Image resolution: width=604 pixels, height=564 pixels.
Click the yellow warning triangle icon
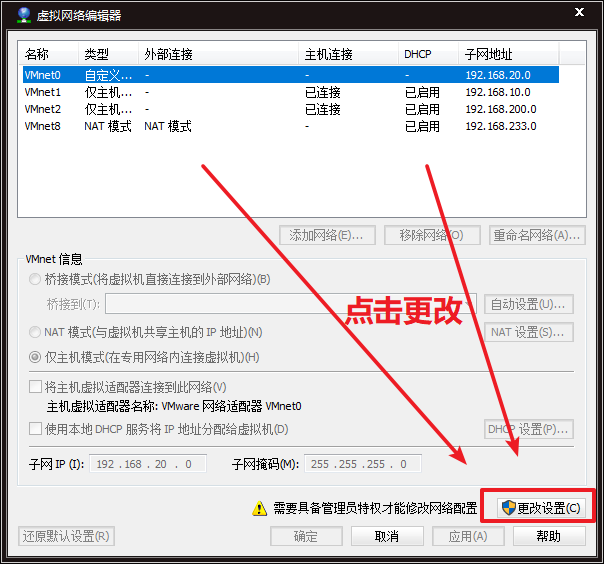tap(259, 508)
